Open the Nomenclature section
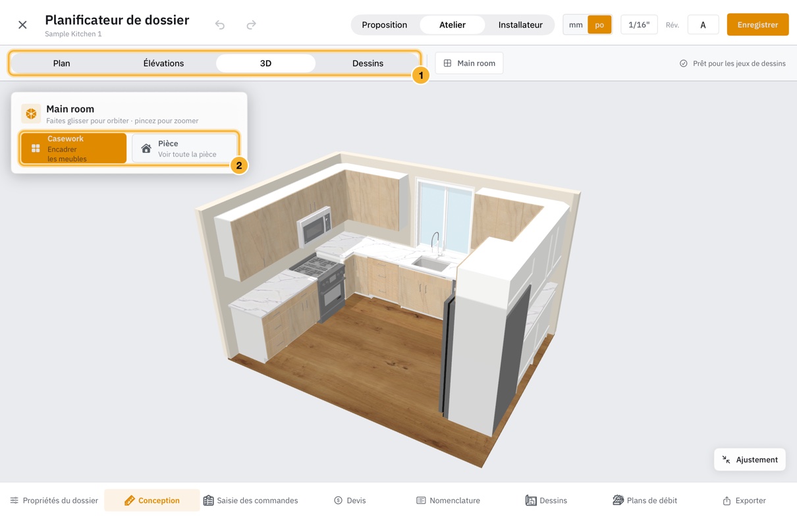 [x=448, y=500]
